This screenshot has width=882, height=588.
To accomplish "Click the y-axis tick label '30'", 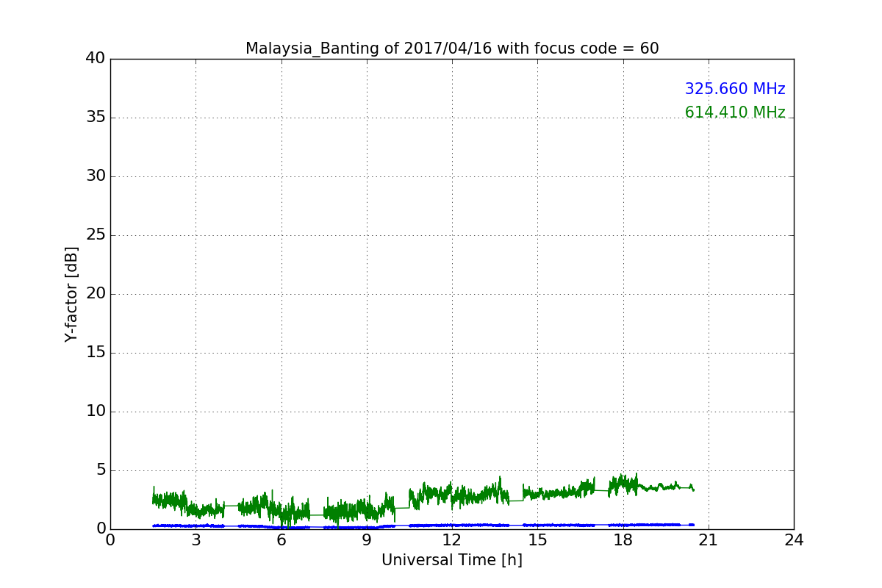I will click(x=96, y=176).
